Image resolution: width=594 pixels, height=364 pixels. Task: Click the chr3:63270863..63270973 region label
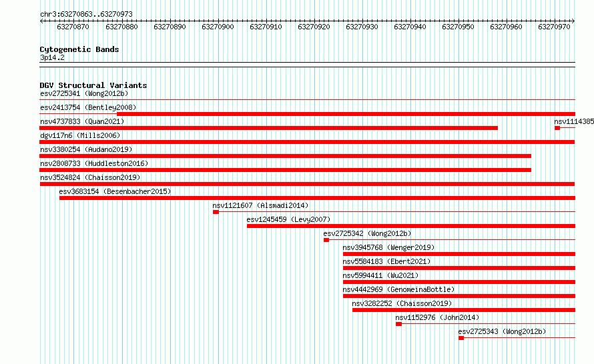[86, 14]
